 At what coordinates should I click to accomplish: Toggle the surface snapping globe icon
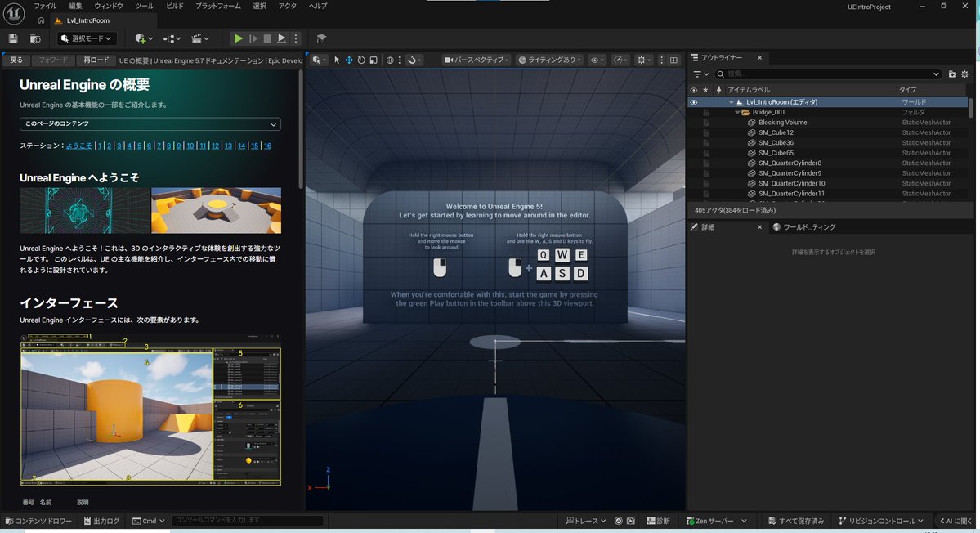pos(389,60)
